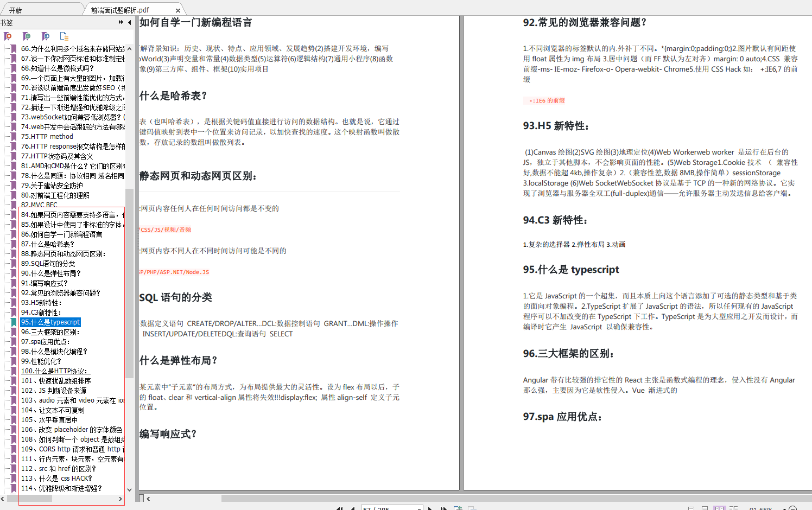Image resolution: width=812 pixels, height=510 pixels.
Task: Click the heading 93.H5 新特性: in right page
Action: click(x=556, y=126)
